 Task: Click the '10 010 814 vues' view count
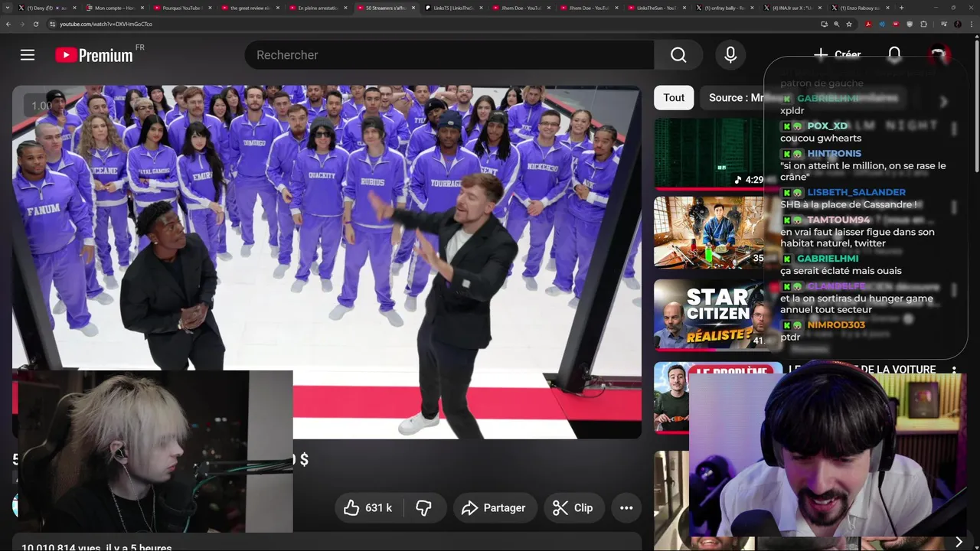[x=63, y=546]
